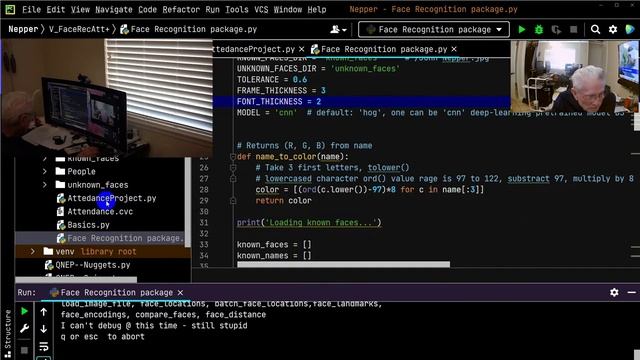
Task: Open the Run menu
Action: [212, 9]
